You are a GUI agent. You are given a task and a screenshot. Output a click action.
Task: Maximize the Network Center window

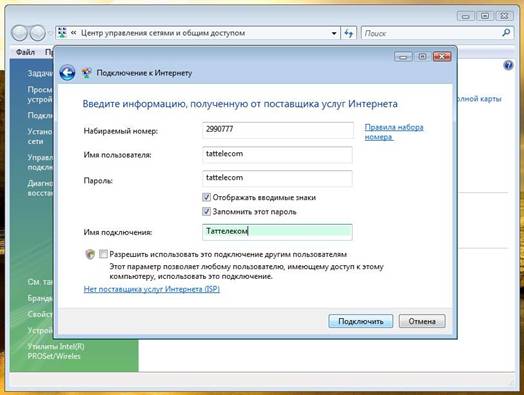point(485,16)
